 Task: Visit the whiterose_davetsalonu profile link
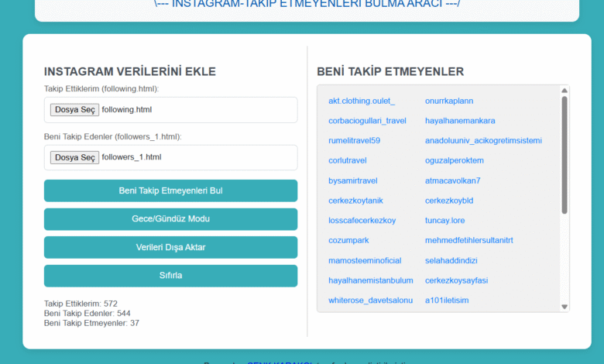(x=370, y=300)
